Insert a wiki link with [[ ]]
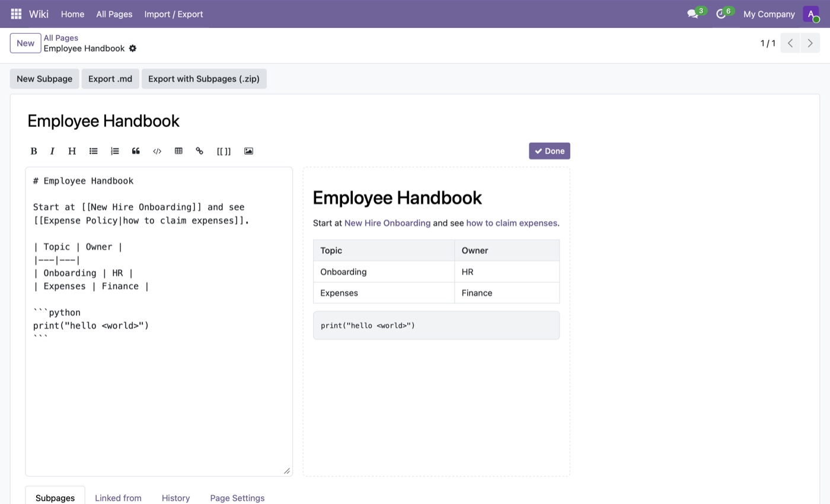830x504 pixels. [224, 151]
